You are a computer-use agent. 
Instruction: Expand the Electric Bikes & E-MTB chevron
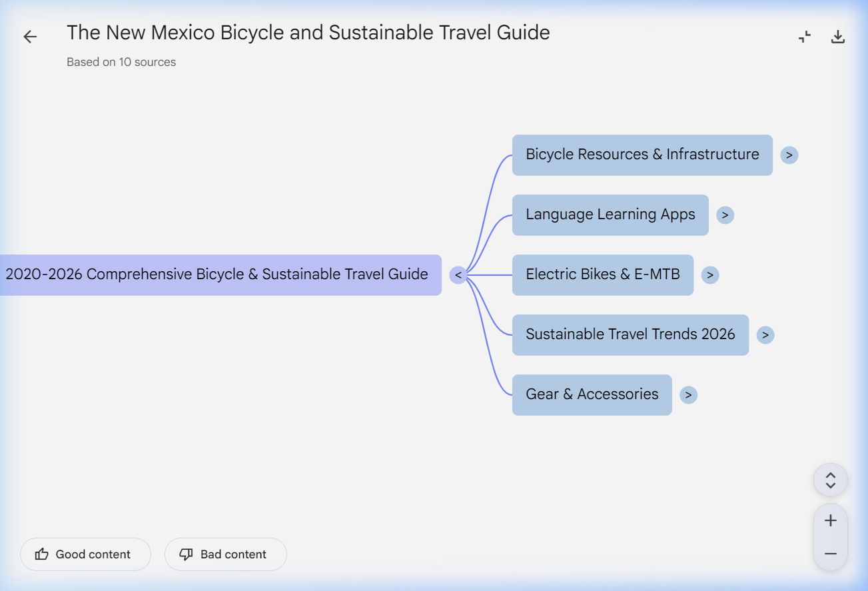point(710,275)
